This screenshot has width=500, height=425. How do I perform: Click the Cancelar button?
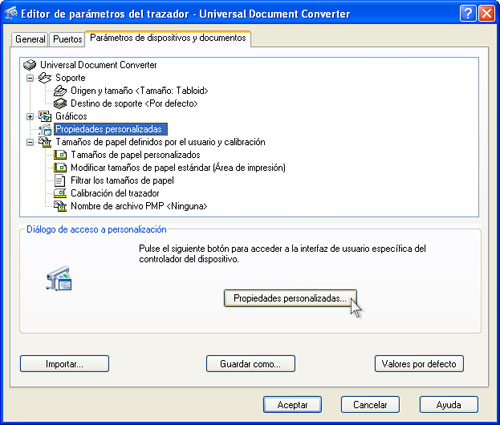point(370,405)
